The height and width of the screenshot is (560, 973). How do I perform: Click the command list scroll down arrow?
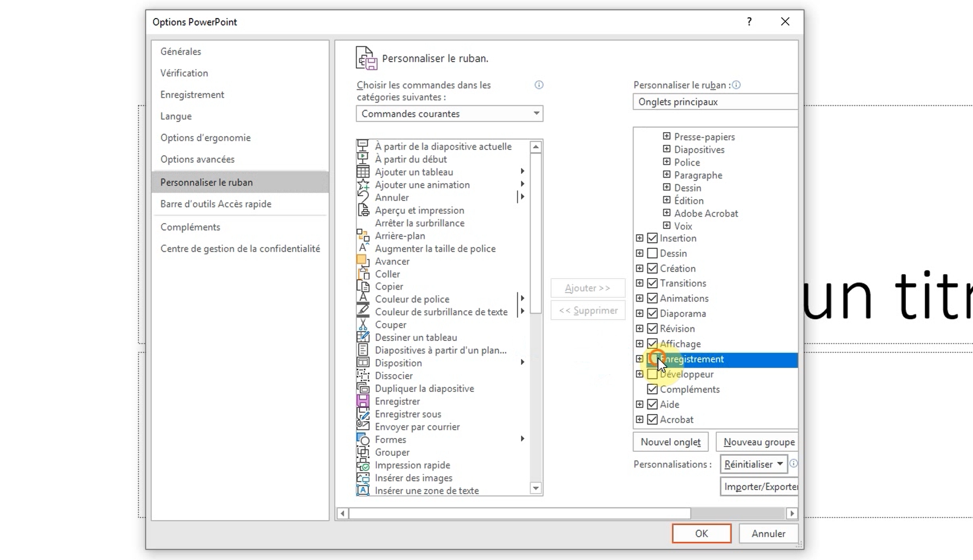click(x=536, y=488)
